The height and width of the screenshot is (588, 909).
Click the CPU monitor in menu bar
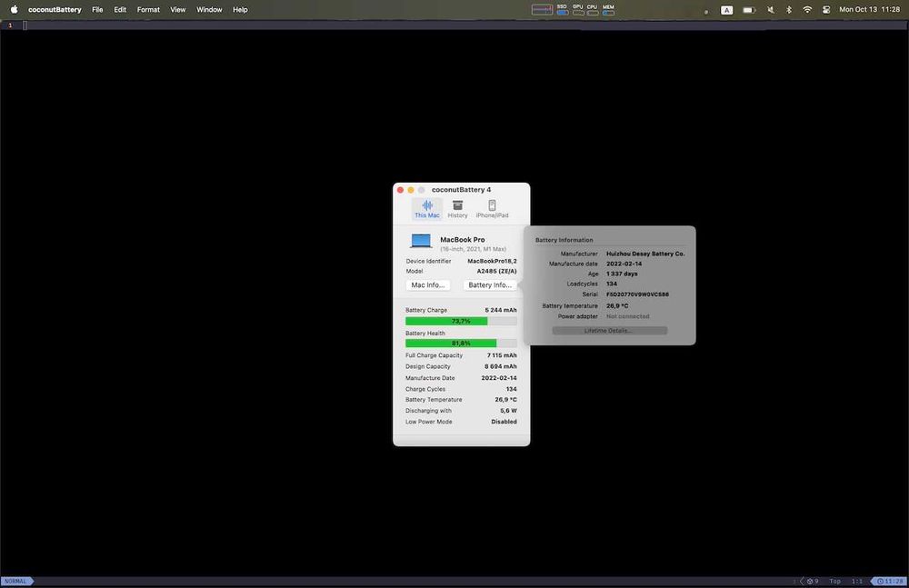click(x=592, y=9)
